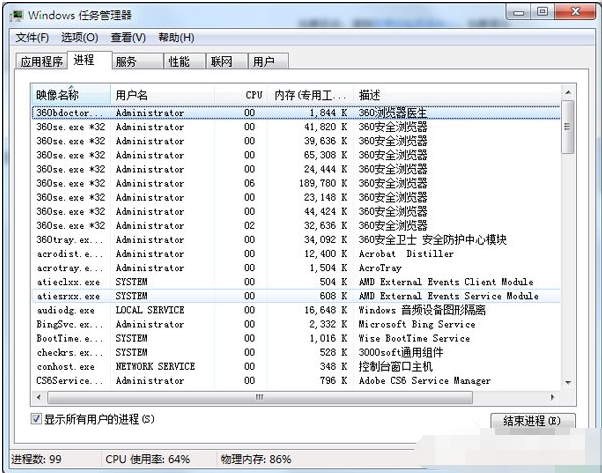Toggle 显示所有用户的进程 checkbox
602x473 pixels.
coord(37,419)
